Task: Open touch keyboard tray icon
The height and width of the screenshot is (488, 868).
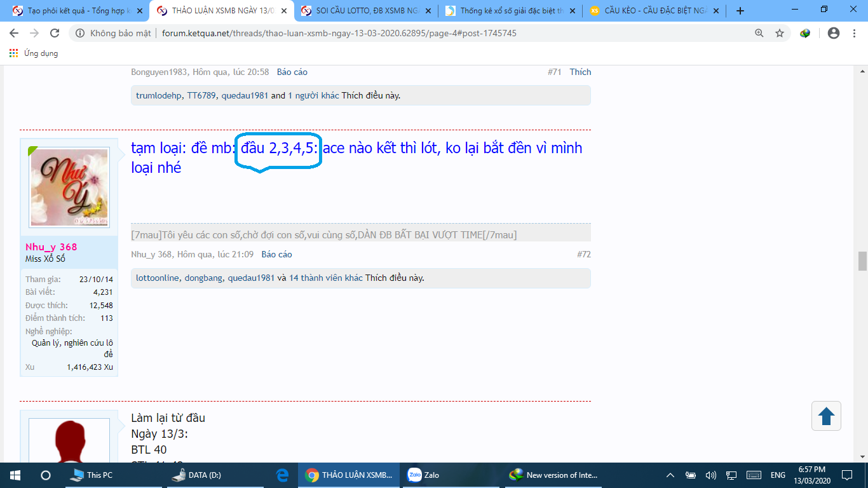Action: tap(754, 475)
